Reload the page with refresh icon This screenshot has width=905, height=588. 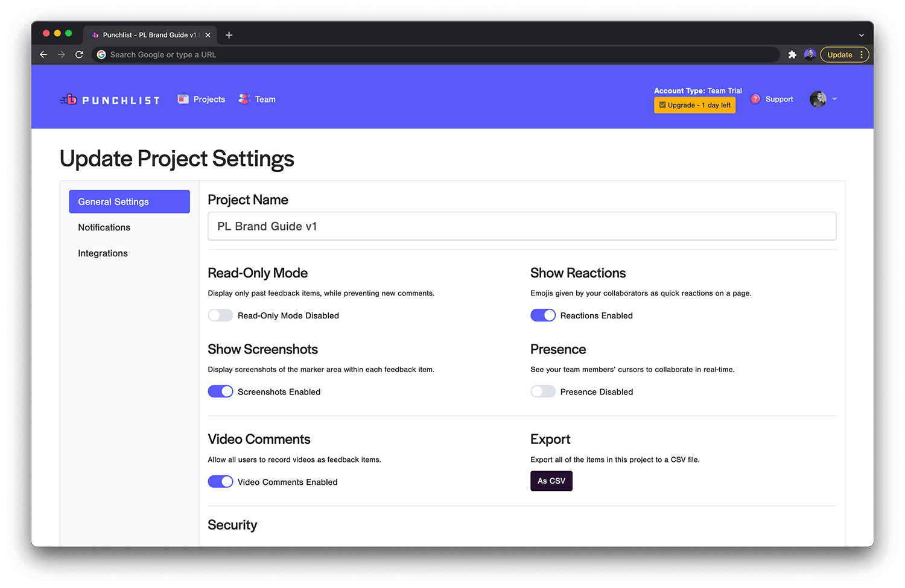coord(79,55)
